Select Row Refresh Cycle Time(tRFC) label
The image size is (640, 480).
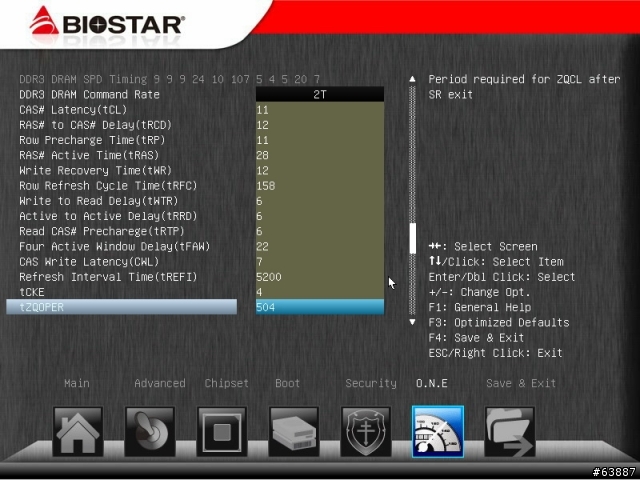108,186
